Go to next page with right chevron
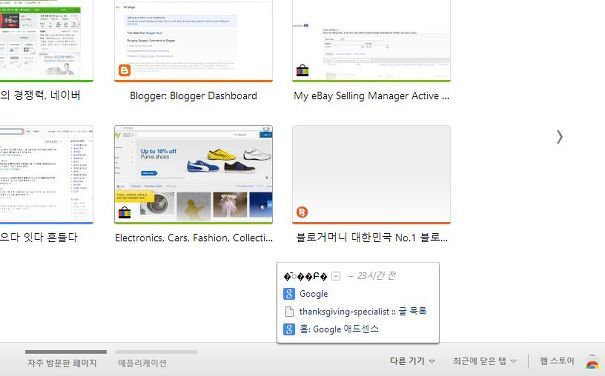Image resolution: width=605 pixels, height=376 pixels. click(x=559, y=137)
